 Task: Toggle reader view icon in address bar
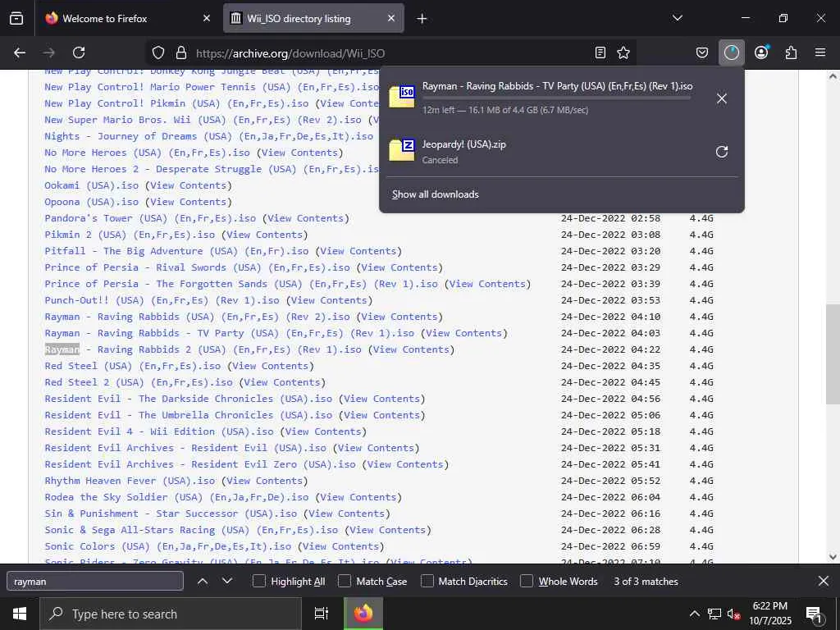(600, 52)
